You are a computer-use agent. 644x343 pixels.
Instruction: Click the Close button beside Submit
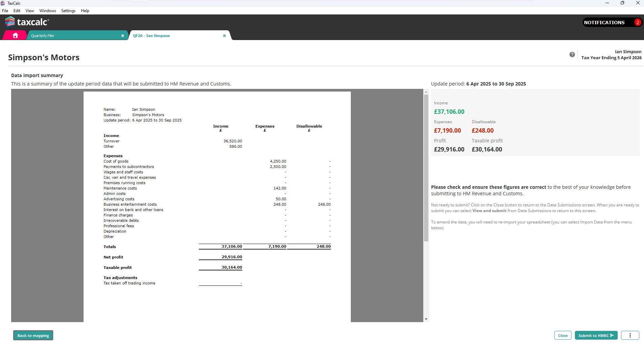(x=563, y=335)
